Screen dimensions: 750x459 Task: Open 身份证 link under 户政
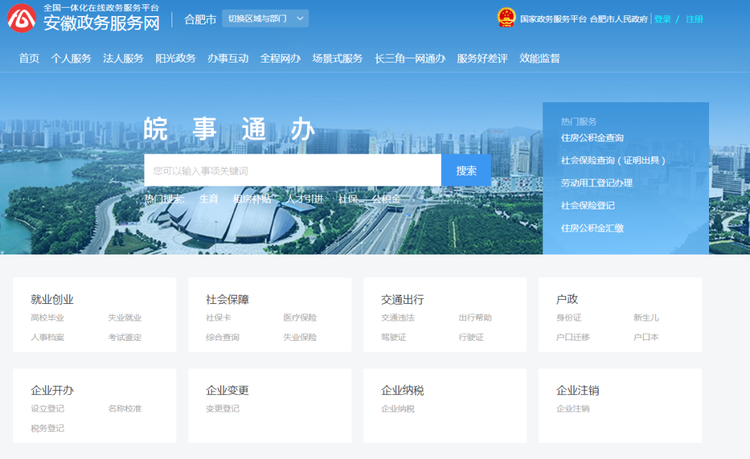(568, 318)
